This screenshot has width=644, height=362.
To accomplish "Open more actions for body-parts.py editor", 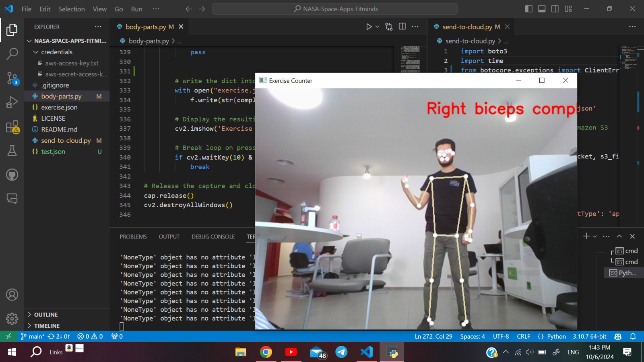I will click(x=415, y=27).
